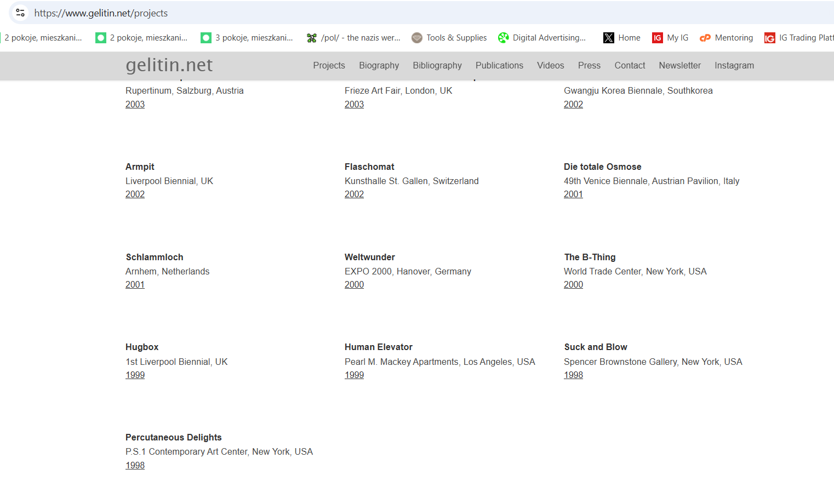Click 2000 link under World Trade Center
Screen dimensions: 834x504
(x=573, y=284)
